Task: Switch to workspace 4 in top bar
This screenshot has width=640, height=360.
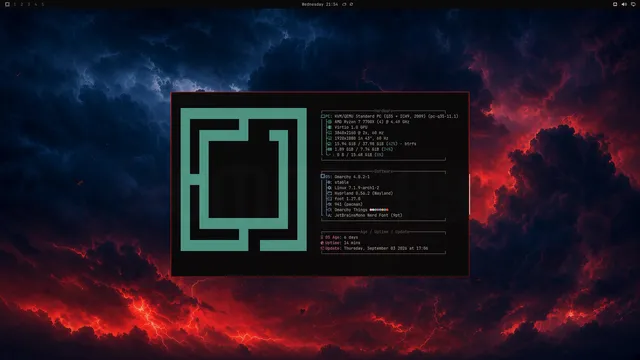Action: (36, 4)
